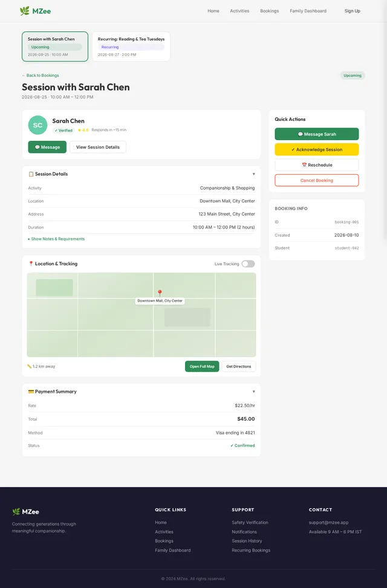Click Open Full Map button
387x588 pixels.
[202, 366]
